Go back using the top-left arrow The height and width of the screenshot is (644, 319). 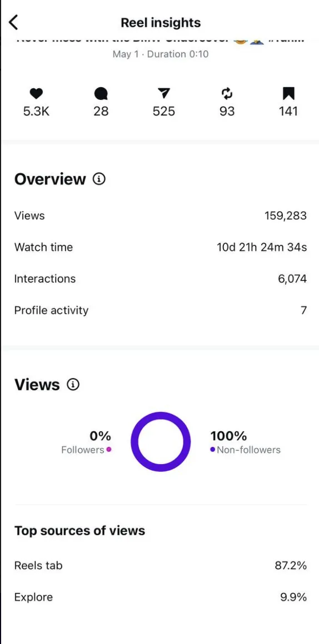13,22
